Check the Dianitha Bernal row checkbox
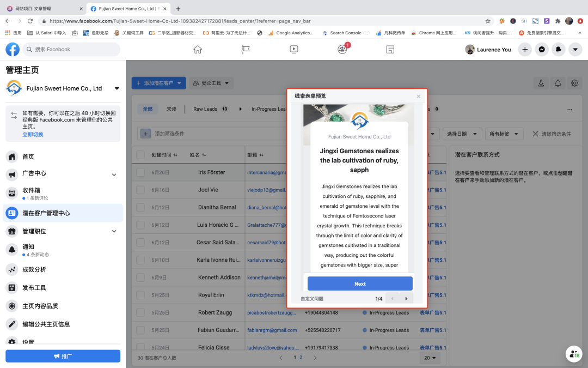The width and height of the screenshot is (588, 368). tap(140, 207)
